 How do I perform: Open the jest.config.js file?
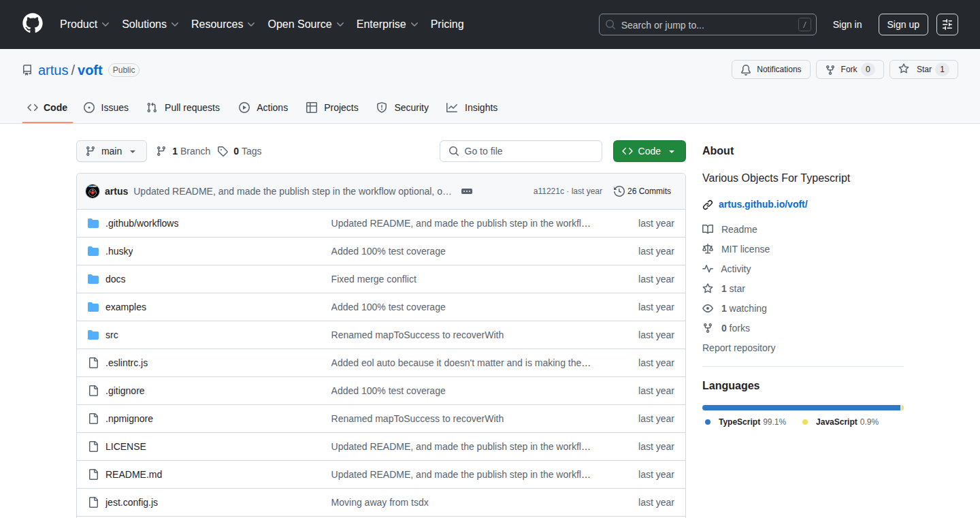tap(131, 502)
